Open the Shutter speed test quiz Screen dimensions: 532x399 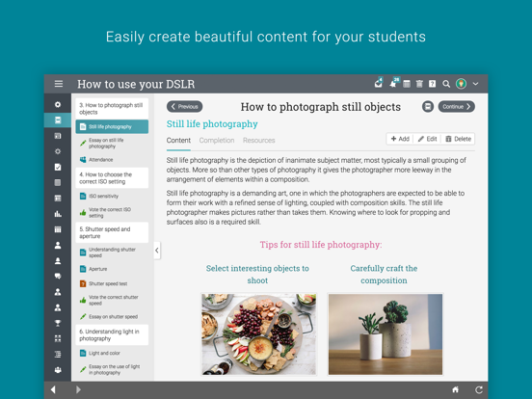coord(112,283)
